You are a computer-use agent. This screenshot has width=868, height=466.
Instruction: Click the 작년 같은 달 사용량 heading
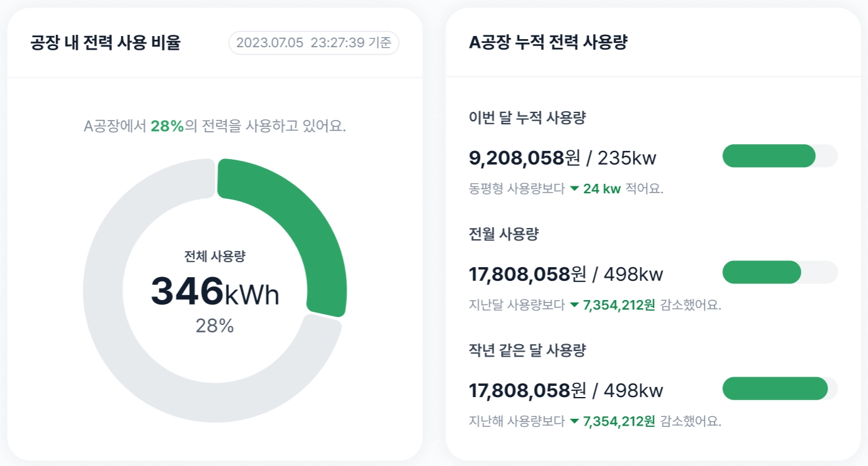[527, 350]
